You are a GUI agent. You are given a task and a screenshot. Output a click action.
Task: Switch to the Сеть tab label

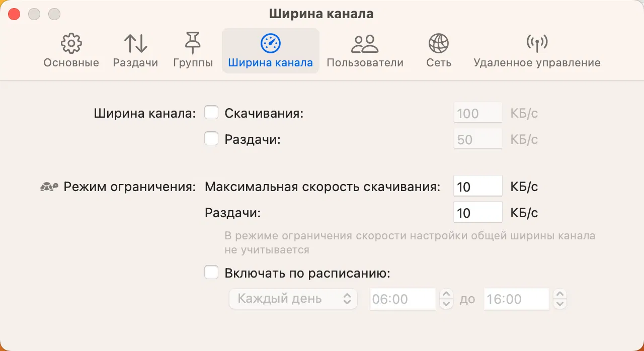[x=438, y=63]
